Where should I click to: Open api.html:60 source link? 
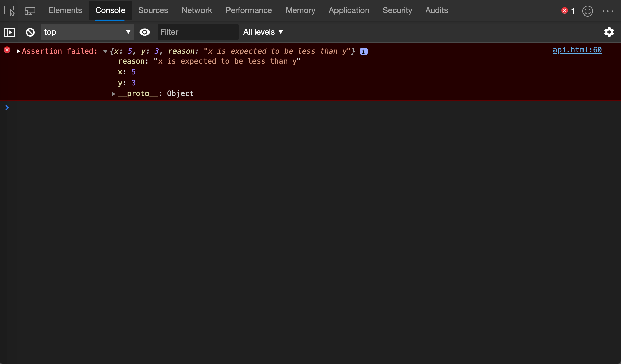click(577, 50)
